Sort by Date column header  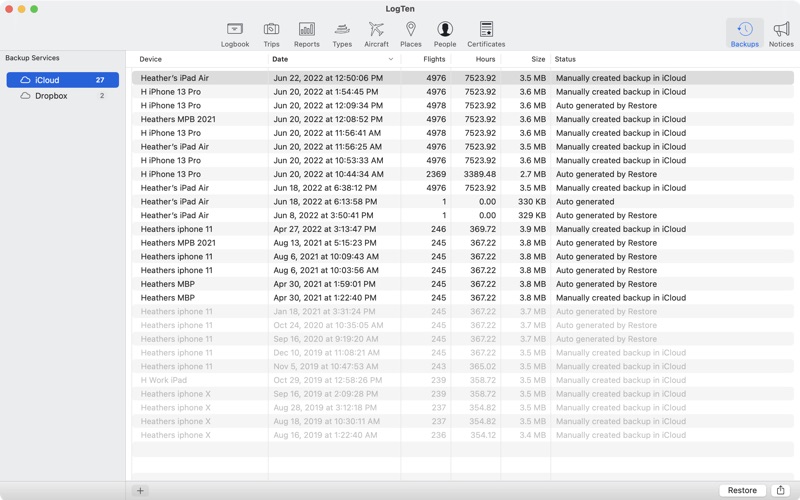point(334,59)
